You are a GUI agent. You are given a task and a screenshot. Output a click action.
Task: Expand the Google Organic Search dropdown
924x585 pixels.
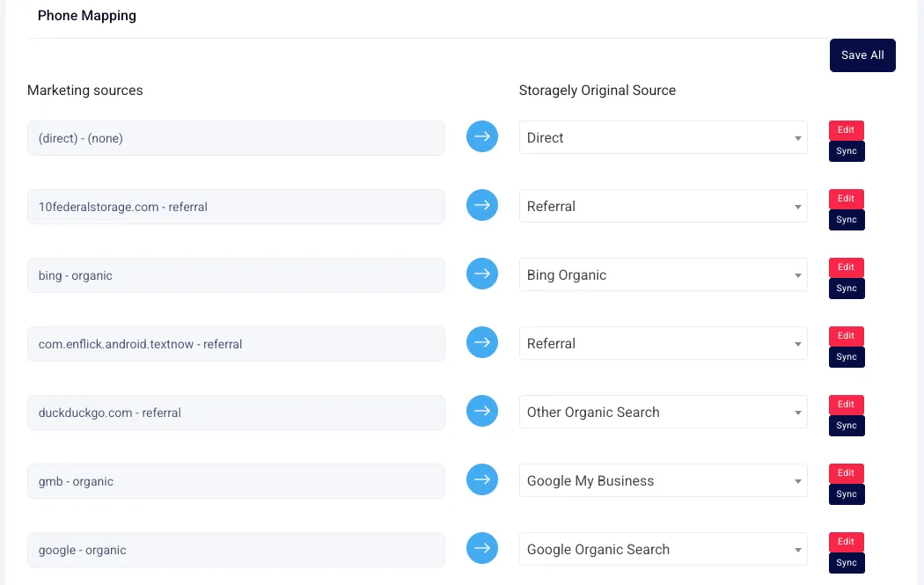(x=663, y=549)
